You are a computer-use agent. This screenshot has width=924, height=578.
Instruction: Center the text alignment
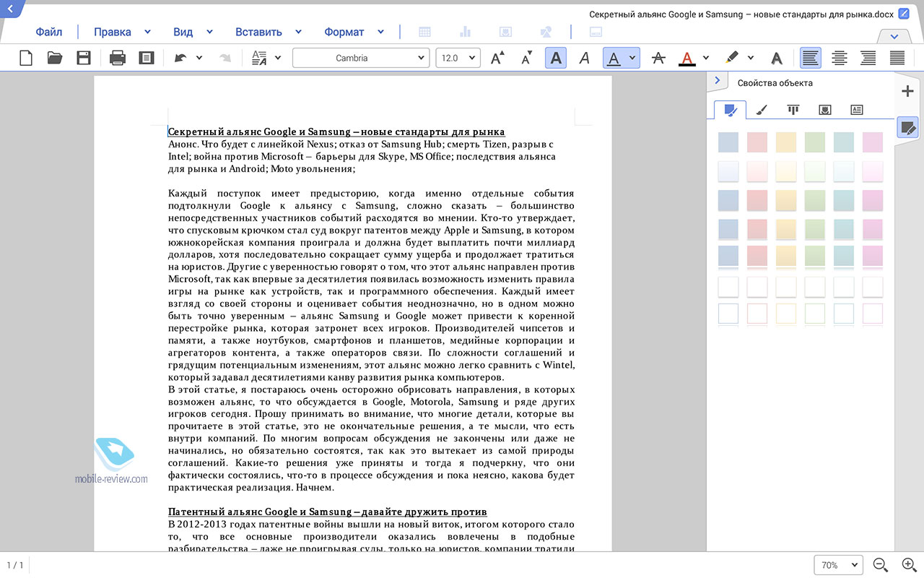point(840,58)
